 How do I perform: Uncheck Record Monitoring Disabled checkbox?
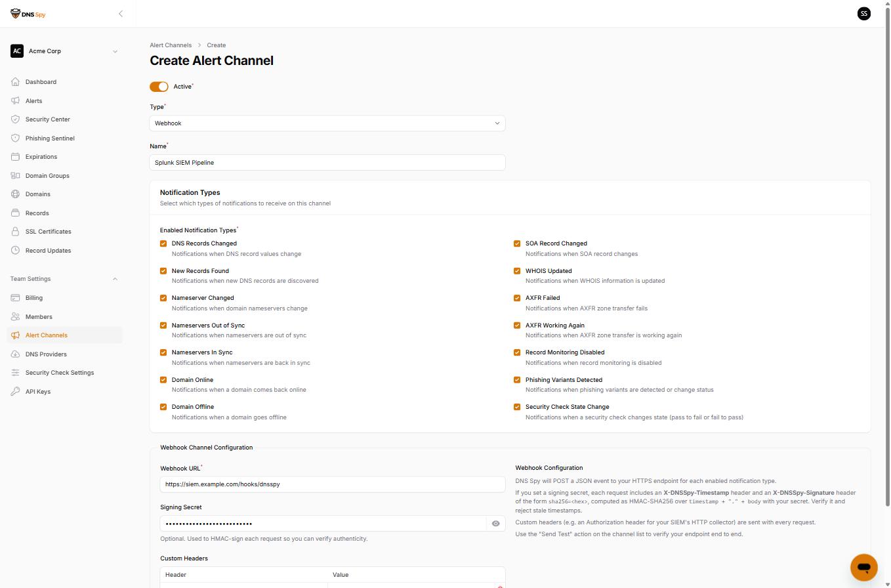(517, 352)
